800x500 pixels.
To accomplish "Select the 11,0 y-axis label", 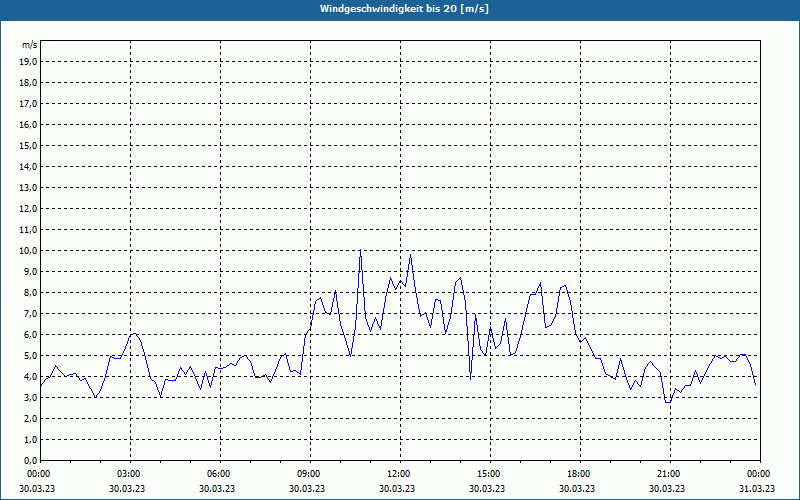I will point(29,230).
